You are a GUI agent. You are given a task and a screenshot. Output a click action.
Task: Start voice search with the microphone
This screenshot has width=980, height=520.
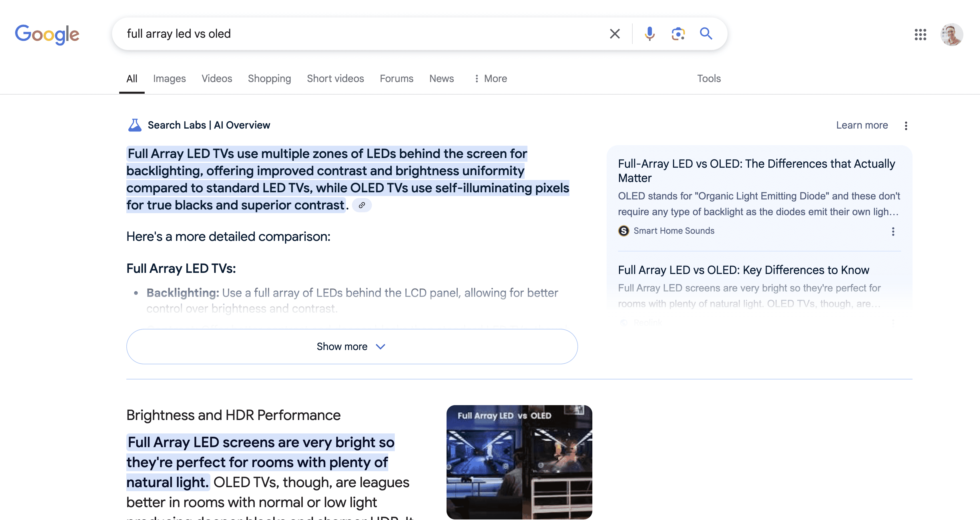click(x=650, y=34)
